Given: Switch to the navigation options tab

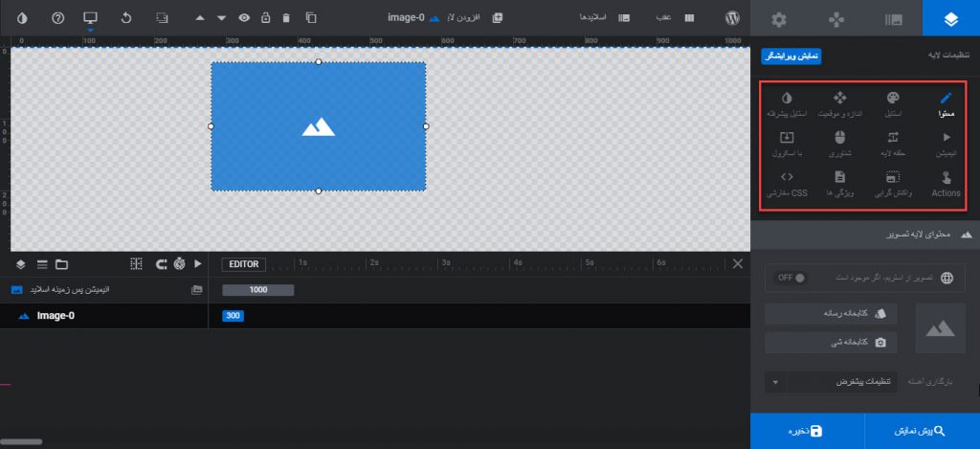Looking at the screenshot, I should [836, 19].
